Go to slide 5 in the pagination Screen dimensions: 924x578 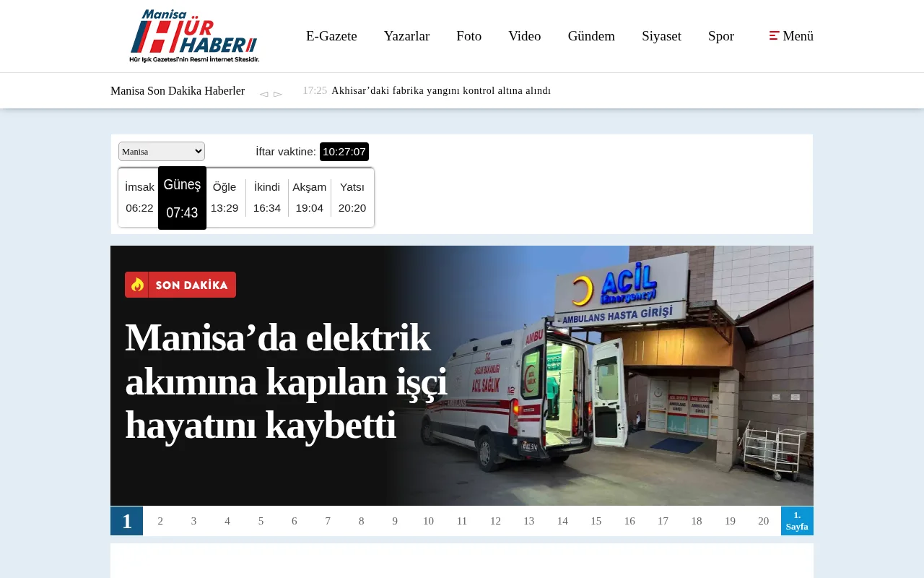[261, 521]
